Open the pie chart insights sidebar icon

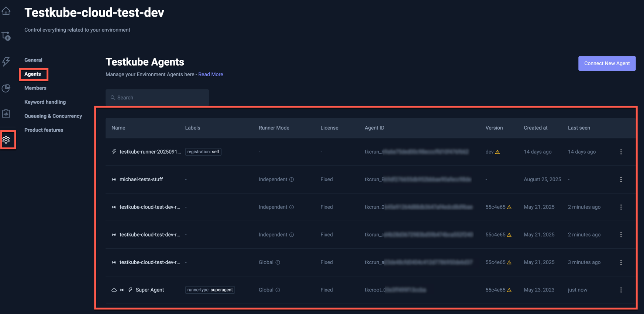(x=6, y=88)
